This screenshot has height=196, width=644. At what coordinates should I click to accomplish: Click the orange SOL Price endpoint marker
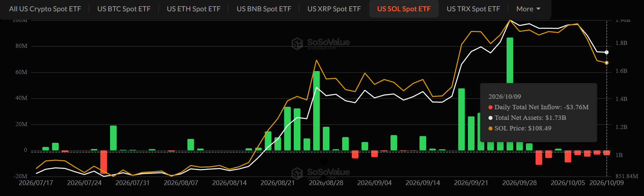[x=606, y=63]
